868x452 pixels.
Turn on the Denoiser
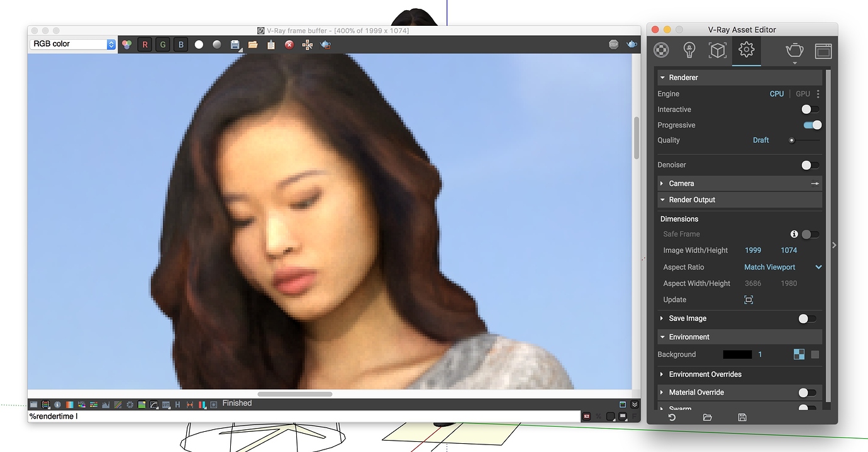coord(810,164)
